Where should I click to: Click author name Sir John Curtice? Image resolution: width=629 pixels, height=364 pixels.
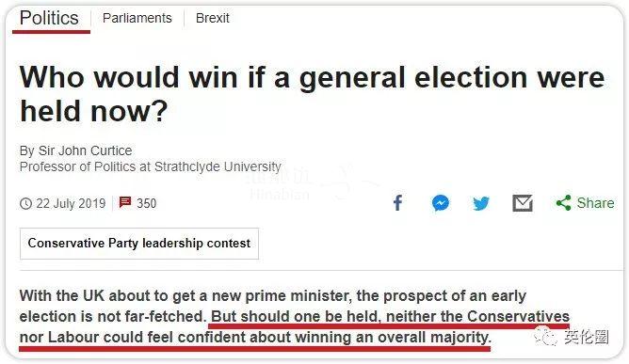tap(85, 150)
